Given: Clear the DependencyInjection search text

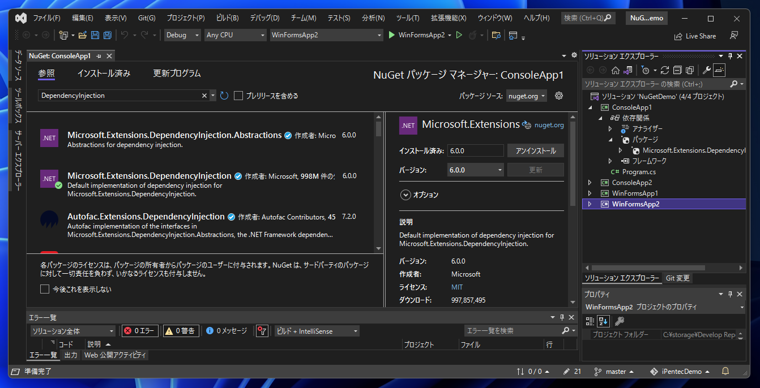Looking at the screenshot, I should coord(204,96).
